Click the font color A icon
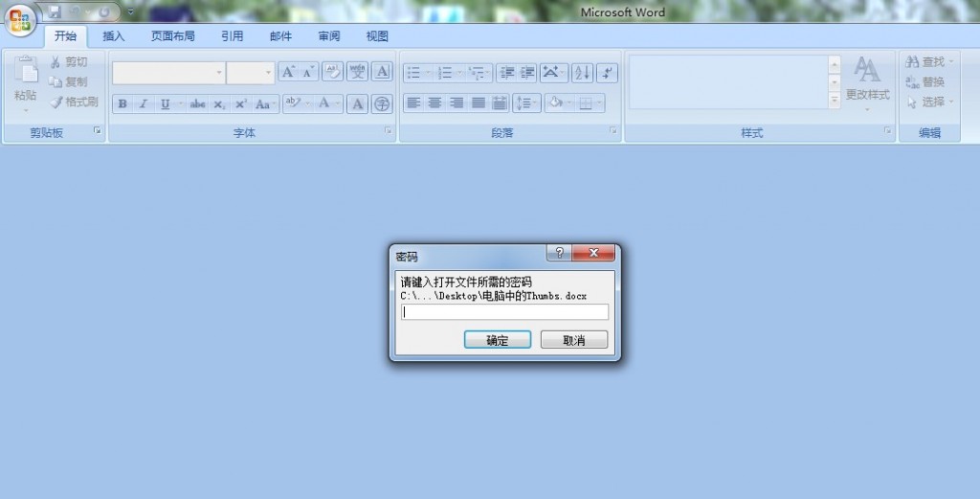This screenshot has width=980, height=499. (x=323, y=103)
